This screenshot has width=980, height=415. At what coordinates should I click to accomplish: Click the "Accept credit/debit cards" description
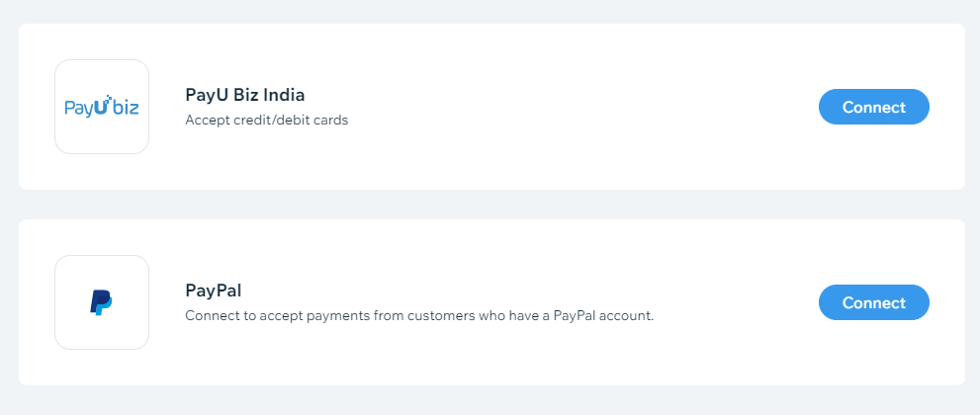click(x=267, y=121)
